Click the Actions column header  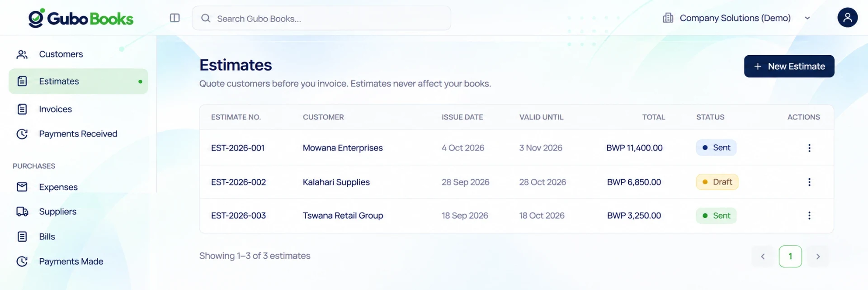803,117
